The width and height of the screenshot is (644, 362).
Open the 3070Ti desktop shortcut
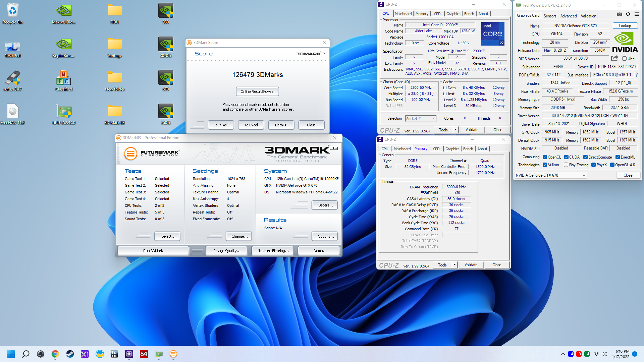[166, 47]
